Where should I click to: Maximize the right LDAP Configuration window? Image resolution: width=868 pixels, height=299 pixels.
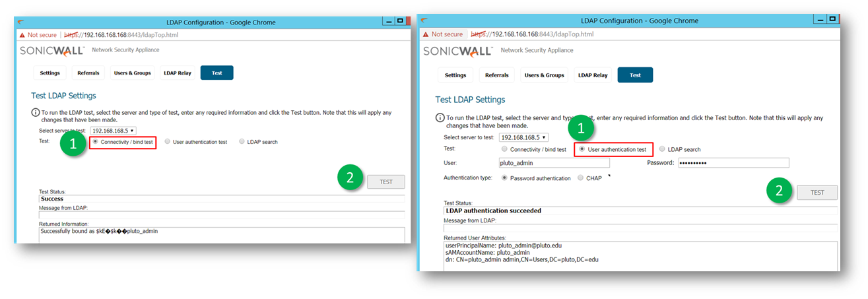point(832,20)
